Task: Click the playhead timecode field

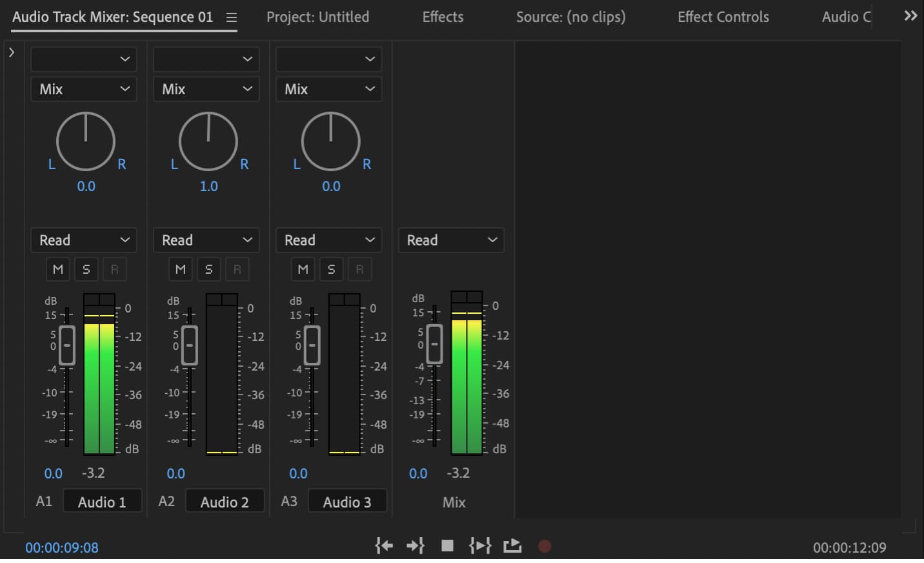Action: tap(61, 547)
